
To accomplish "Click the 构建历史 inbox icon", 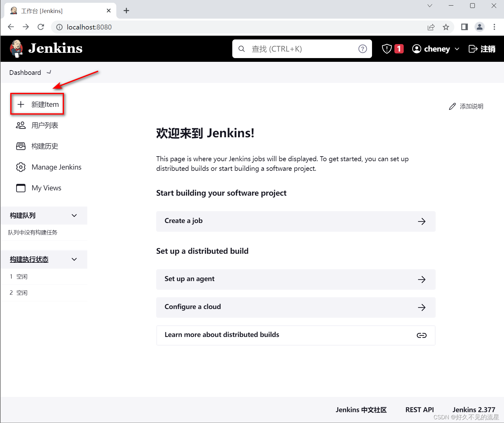I will 21,146.
